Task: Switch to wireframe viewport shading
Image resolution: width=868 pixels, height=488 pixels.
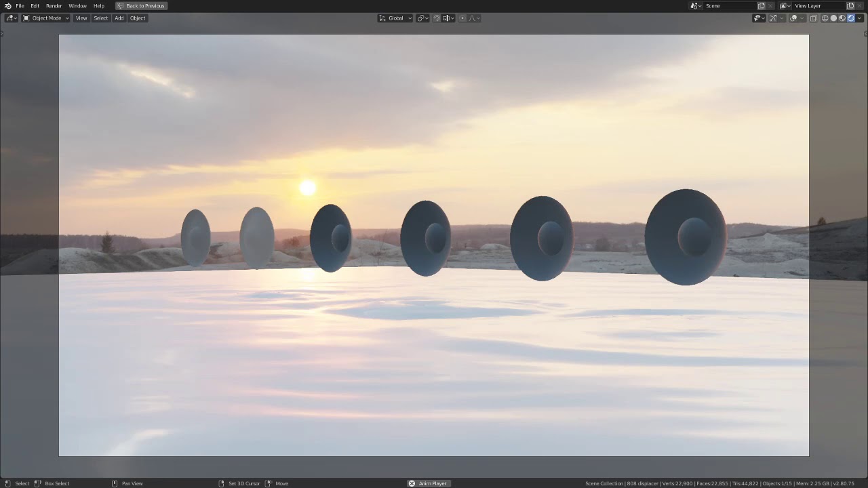Action: click(825, 18)
